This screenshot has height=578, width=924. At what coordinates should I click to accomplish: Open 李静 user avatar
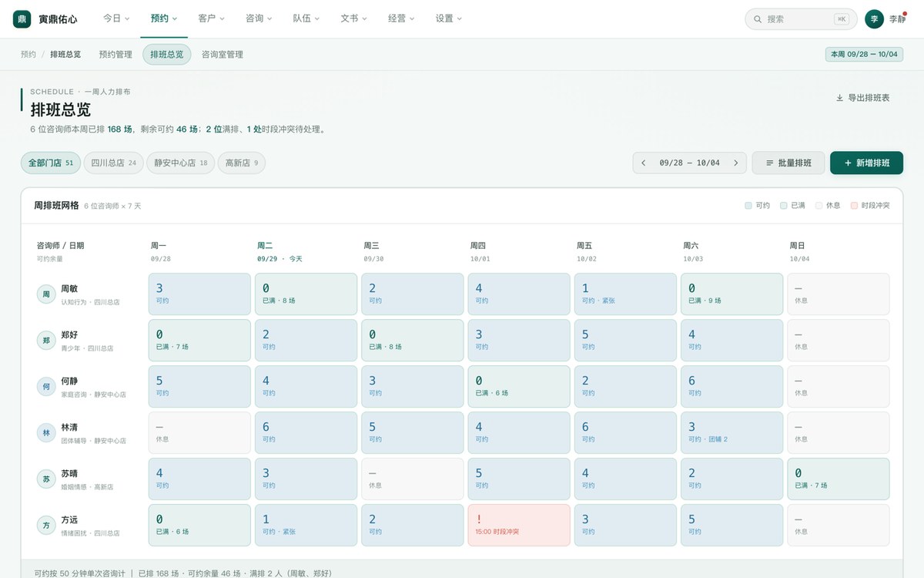(x=874, y=18)
